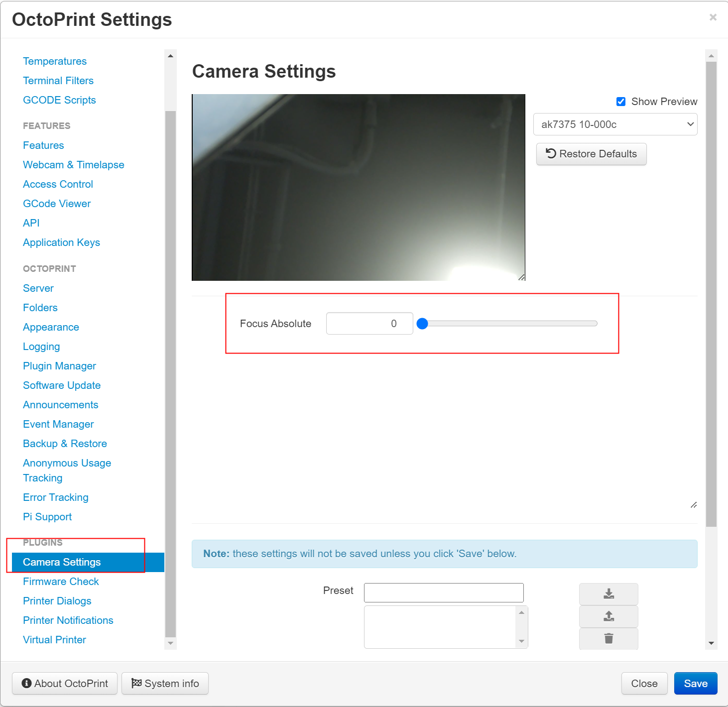Click sidebar scrollbar down arrow
Screen dimensions: 728x707
point(170,643)
